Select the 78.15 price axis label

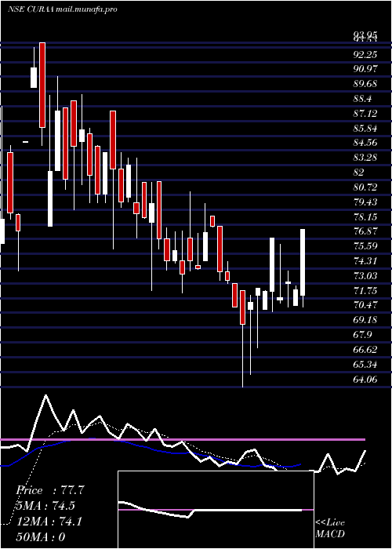365,216
